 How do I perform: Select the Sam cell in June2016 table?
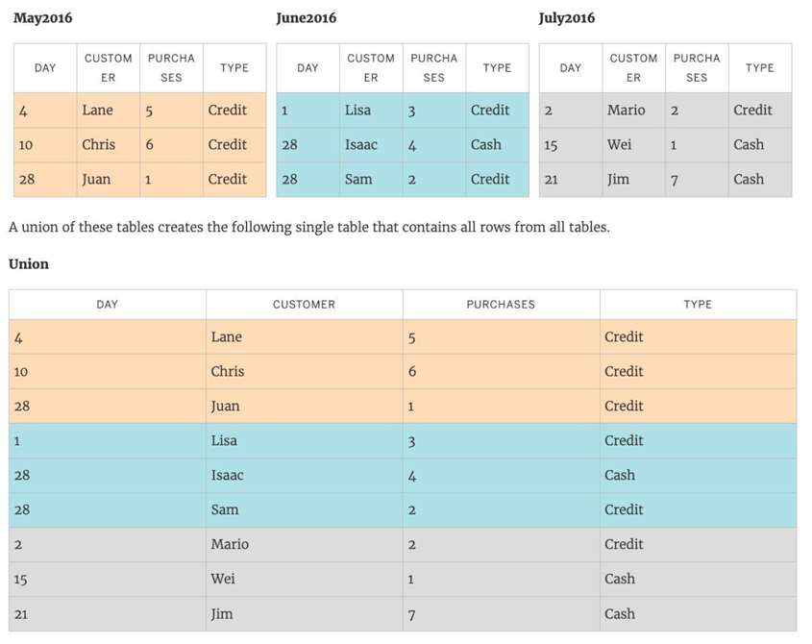[x=358, y=180]
